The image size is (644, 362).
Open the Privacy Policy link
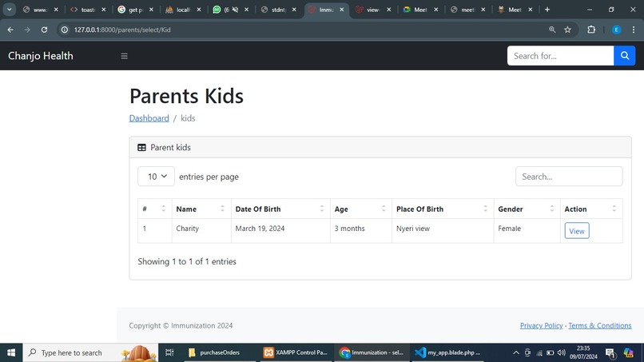541,325
